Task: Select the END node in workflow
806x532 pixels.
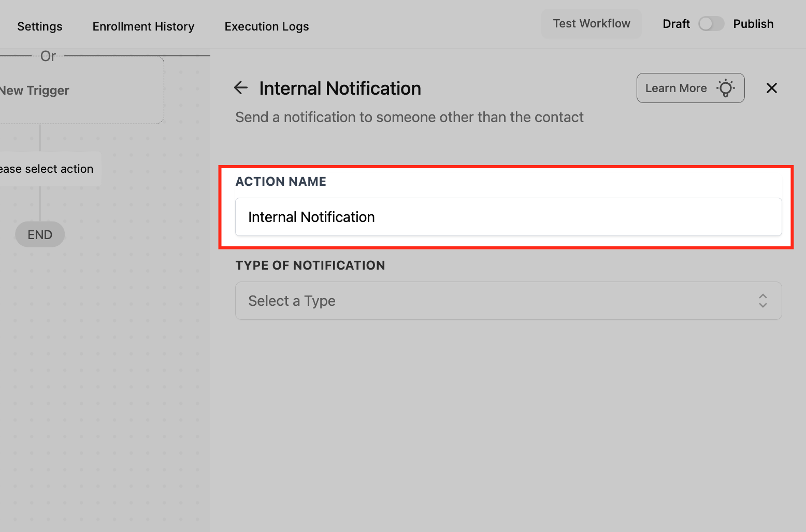Action: coord(40,234)
